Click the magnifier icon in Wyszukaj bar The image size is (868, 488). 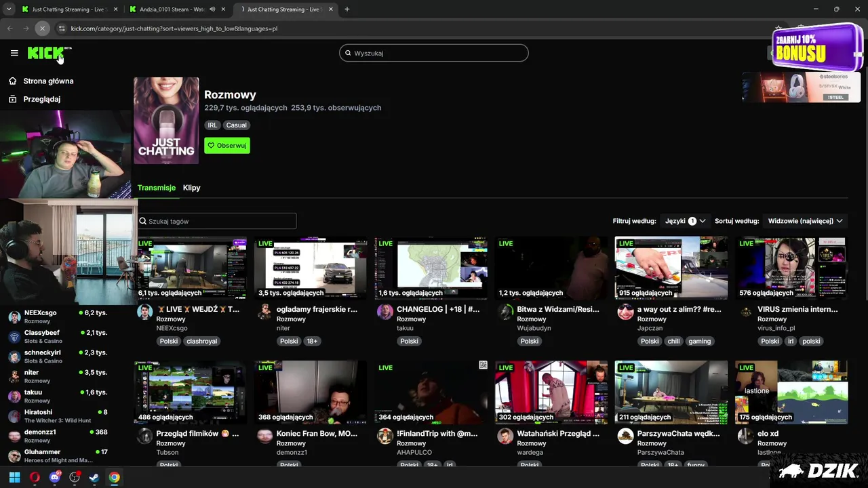348,53
